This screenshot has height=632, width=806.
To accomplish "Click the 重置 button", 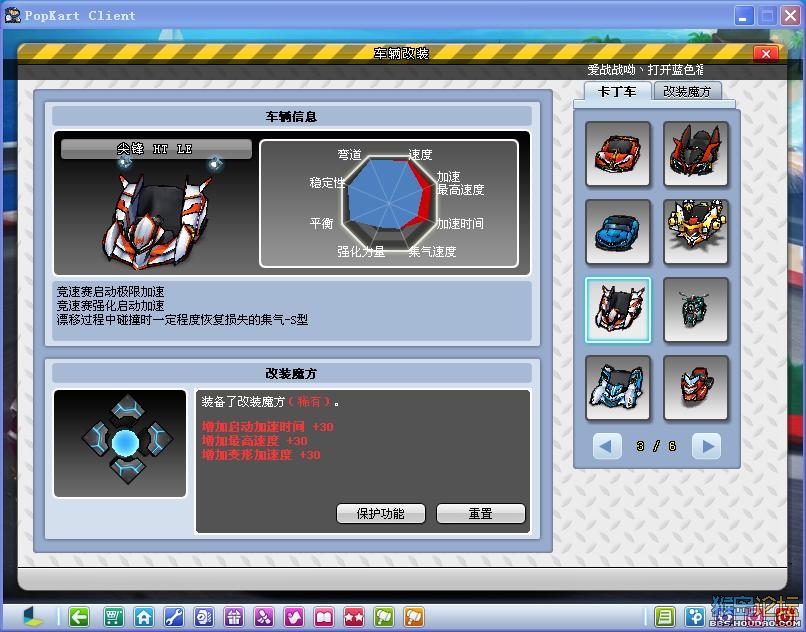I will tap(481, 513).
